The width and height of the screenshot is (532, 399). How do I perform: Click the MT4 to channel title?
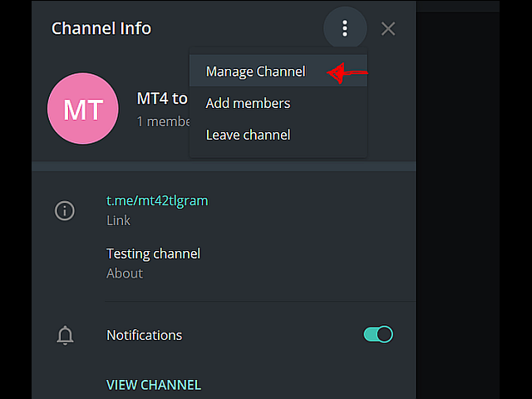click(162, 98)
